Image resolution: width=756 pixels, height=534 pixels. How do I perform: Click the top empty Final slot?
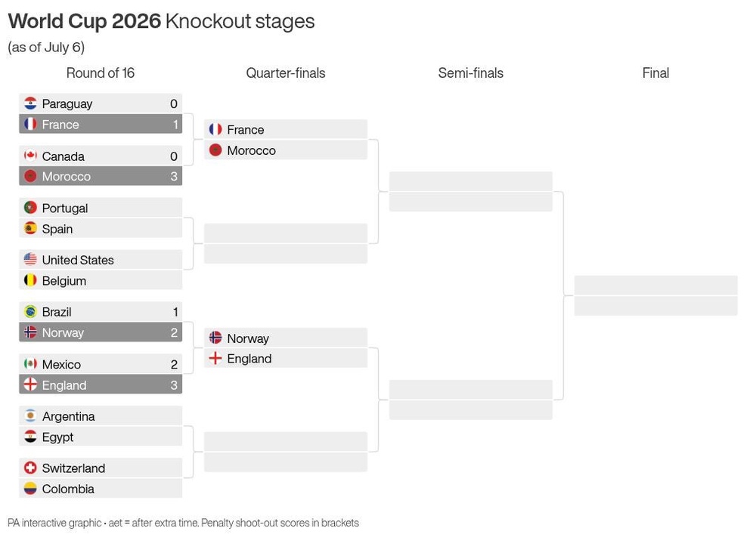(655, 285)
